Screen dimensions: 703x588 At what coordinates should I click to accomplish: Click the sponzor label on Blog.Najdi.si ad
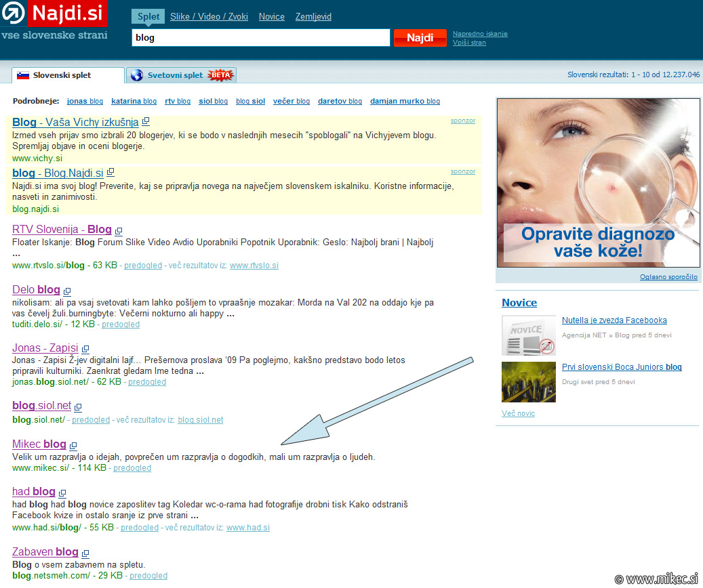[463, 171]
